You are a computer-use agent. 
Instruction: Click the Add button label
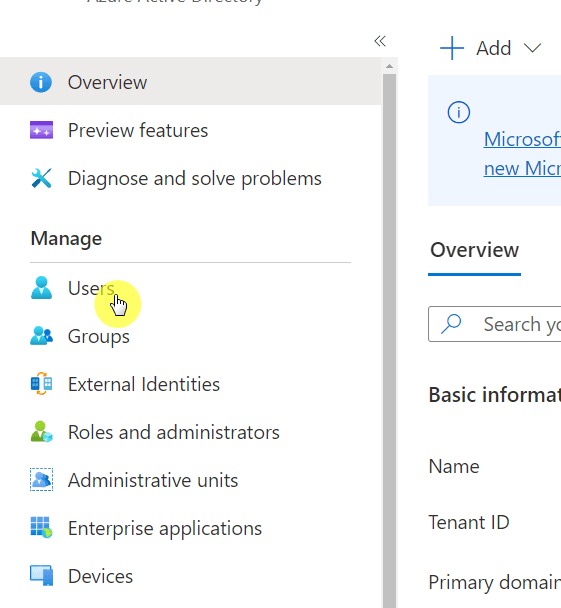pos(494,48)
